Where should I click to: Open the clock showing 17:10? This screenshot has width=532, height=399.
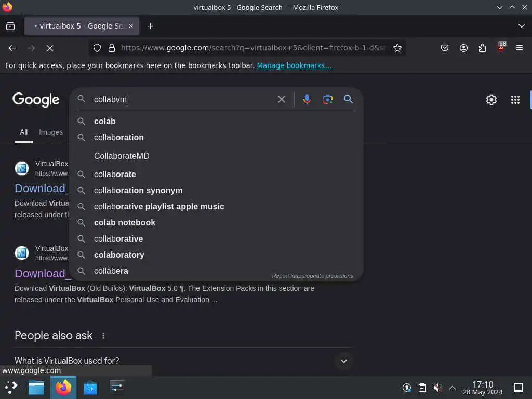click(x=483, y=388)
